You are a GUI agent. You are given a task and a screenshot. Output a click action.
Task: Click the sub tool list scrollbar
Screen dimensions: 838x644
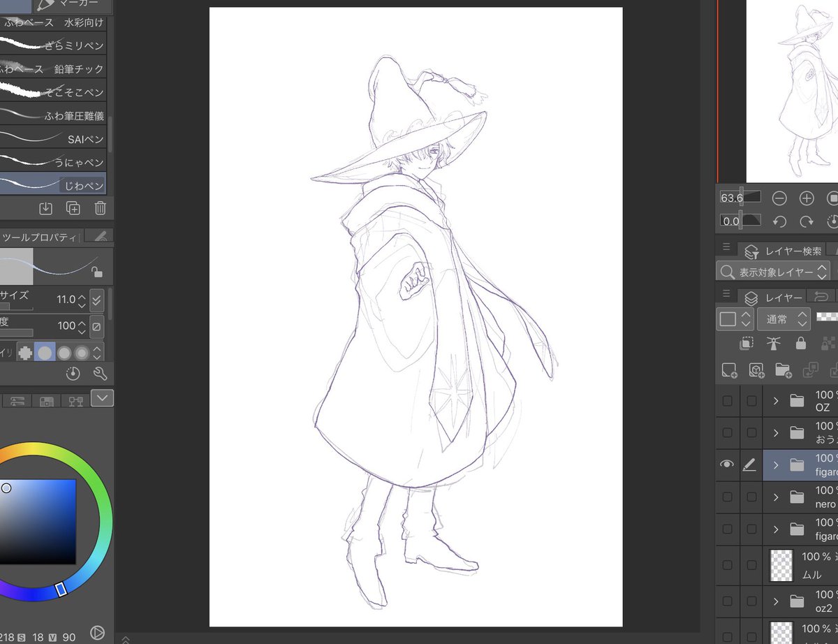[x=110, y=133]
